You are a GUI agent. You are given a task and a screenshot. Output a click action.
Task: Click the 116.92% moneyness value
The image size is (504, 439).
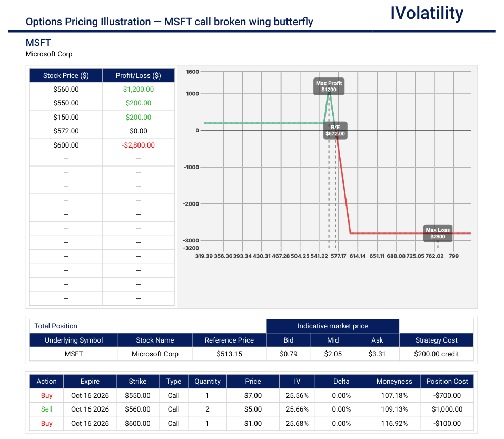(x=394, y=423)
